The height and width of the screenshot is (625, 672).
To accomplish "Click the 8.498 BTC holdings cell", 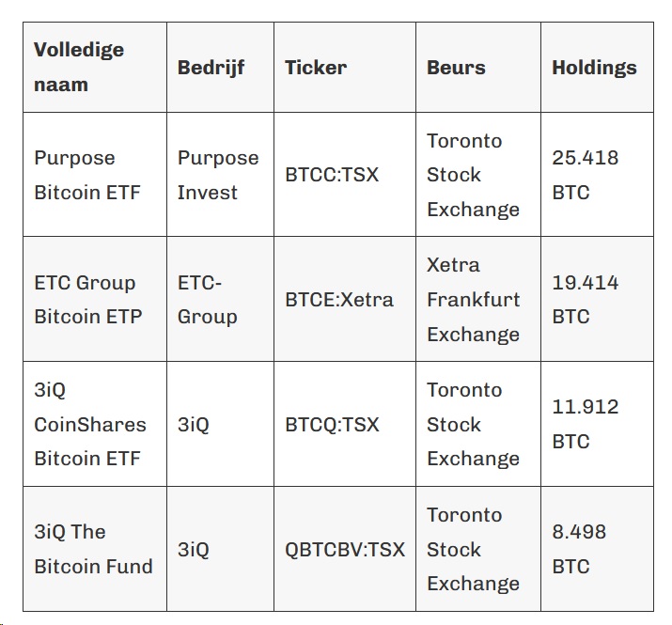I will tap(597, 549).
